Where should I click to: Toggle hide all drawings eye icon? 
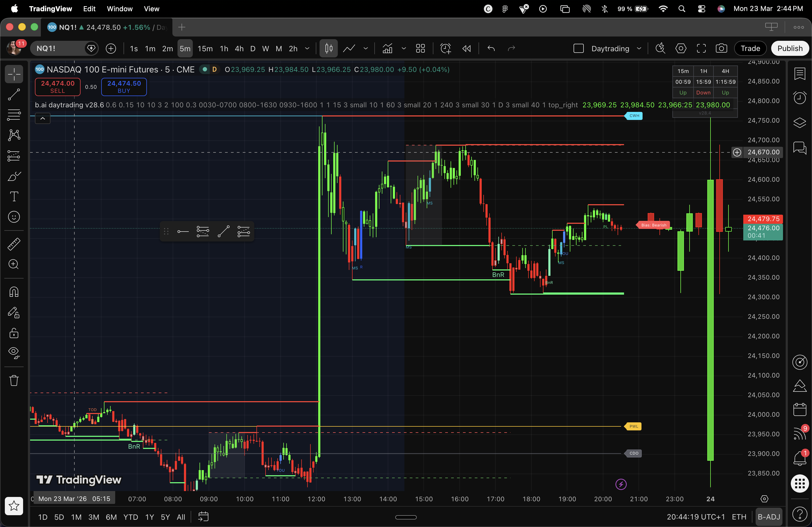(x=14, y=353)
